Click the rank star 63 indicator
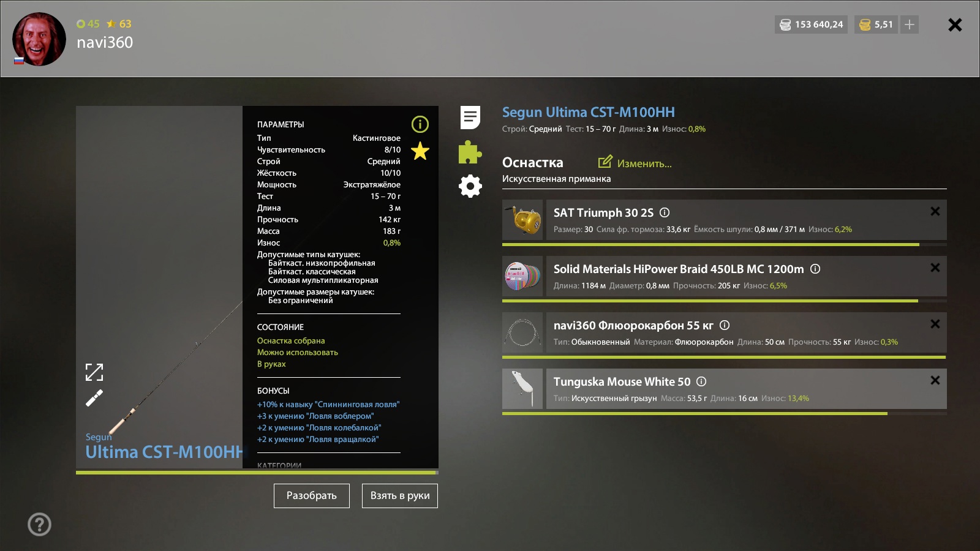This screenshot has width=980, height=551. pos(119,24)
